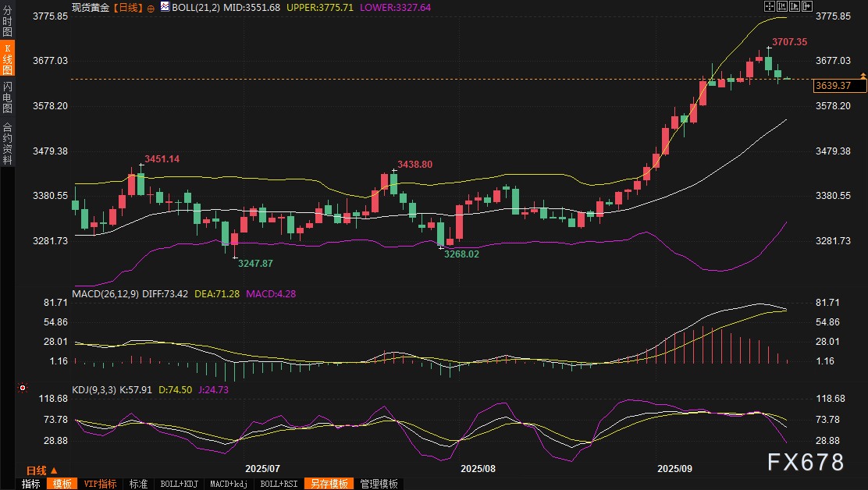The width and height of the screenshot is (868, 490).
Task: Switch to the 分时图 sidebar tab
Action: (7, 21)
